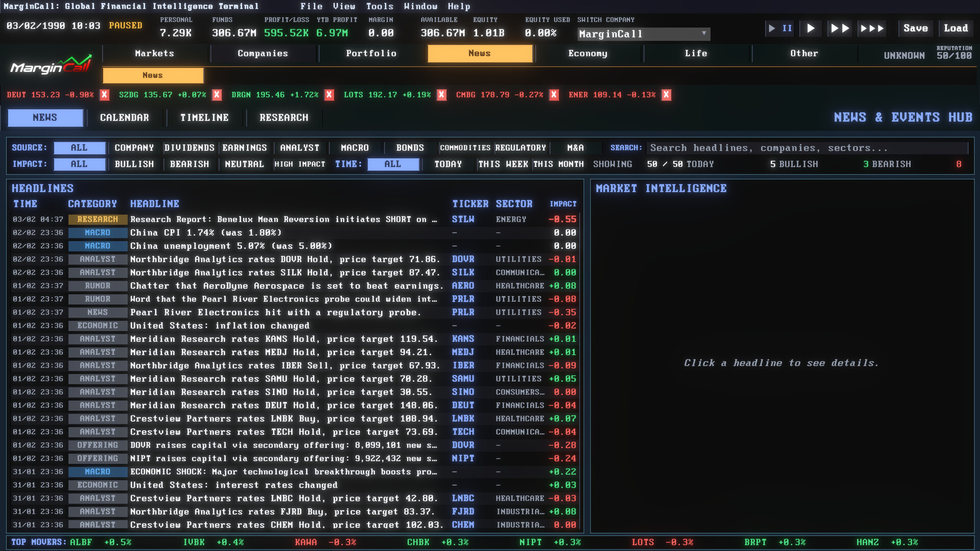Filter source by Macro
This screenshot has width=980, height=551.
click(x=355, y=148)
